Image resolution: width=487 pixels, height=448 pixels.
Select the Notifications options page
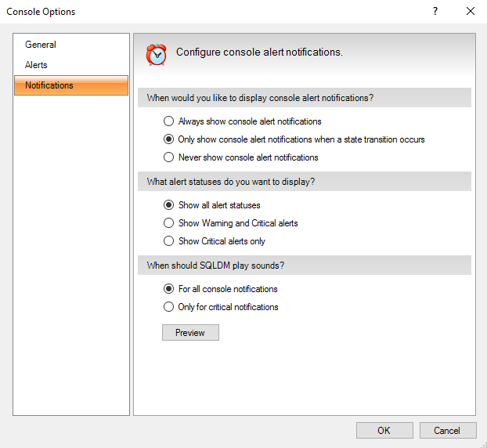pos(49,85)
